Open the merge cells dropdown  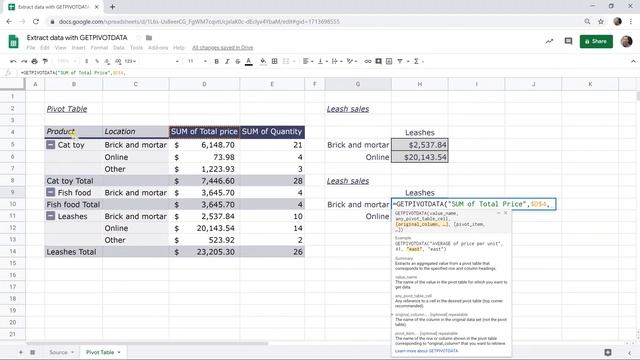tap(289, 61)
